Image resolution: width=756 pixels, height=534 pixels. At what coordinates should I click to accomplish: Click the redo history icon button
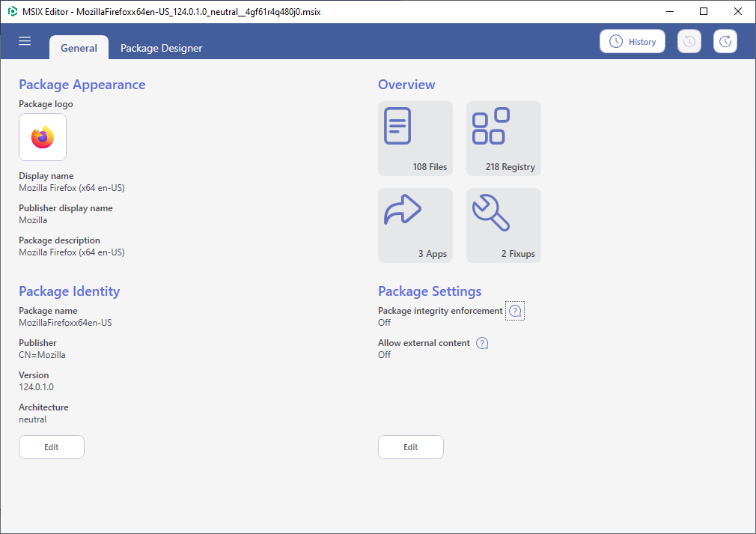[725, 41]
